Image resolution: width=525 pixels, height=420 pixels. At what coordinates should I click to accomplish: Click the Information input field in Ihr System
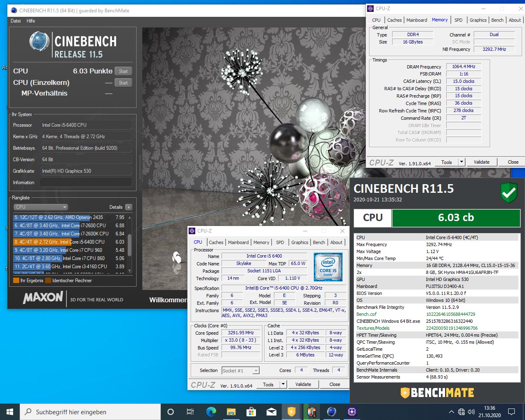(86, 183)
